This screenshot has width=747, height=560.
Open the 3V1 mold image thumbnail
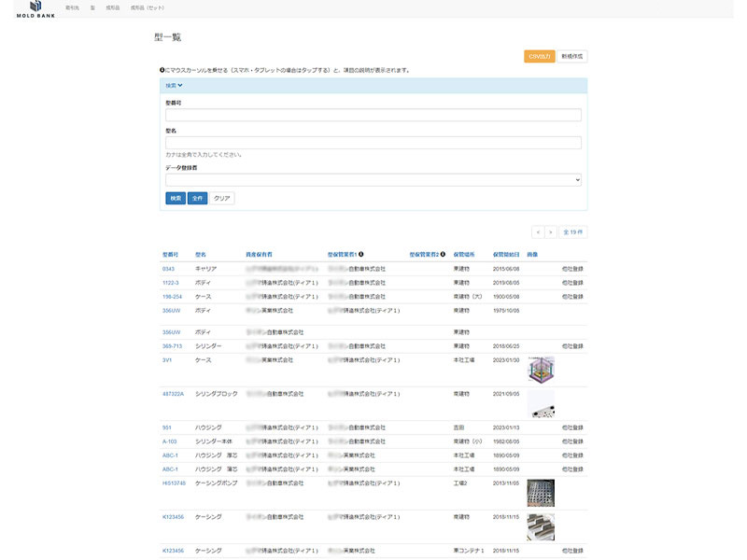(541, 369)
